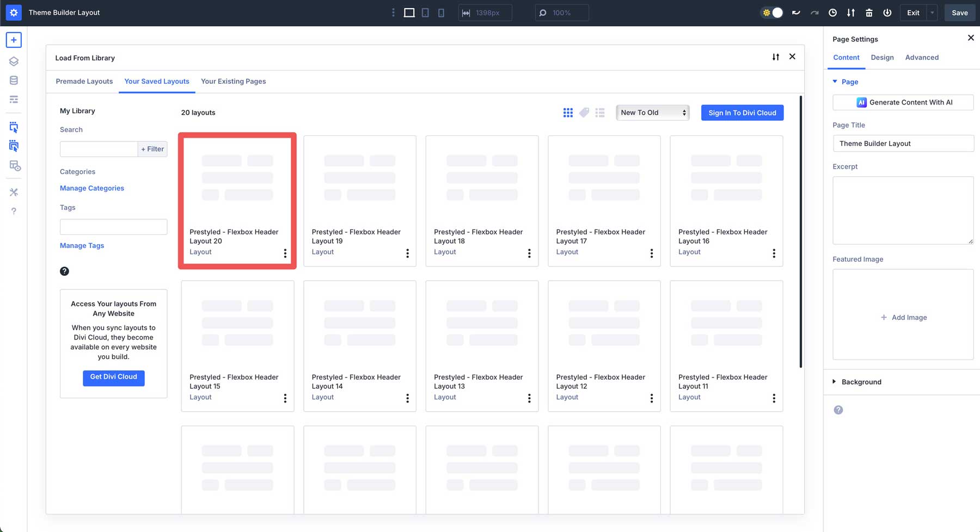Open options menu on Flexbox Header Layout 19
Image resolution: width=980 pixels, height=532 pixels.
coord(407,252)
